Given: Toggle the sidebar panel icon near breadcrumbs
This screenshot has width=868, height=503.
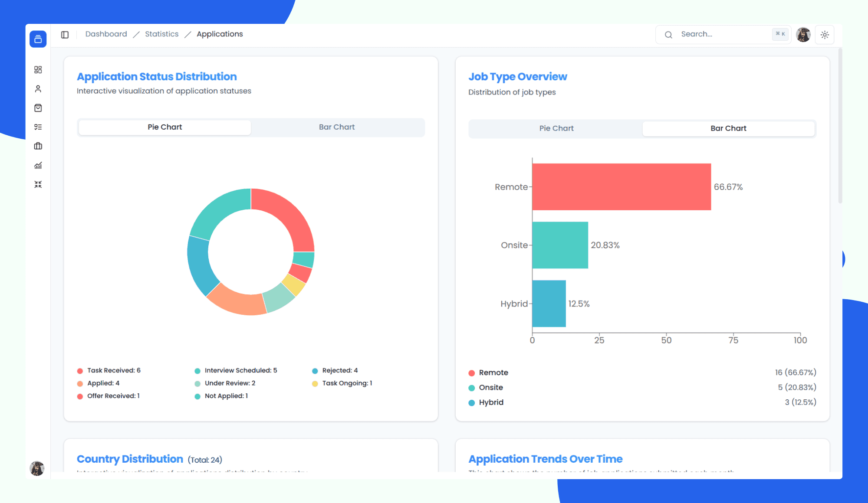Looking at the screenshot, I should pos(65,34).
